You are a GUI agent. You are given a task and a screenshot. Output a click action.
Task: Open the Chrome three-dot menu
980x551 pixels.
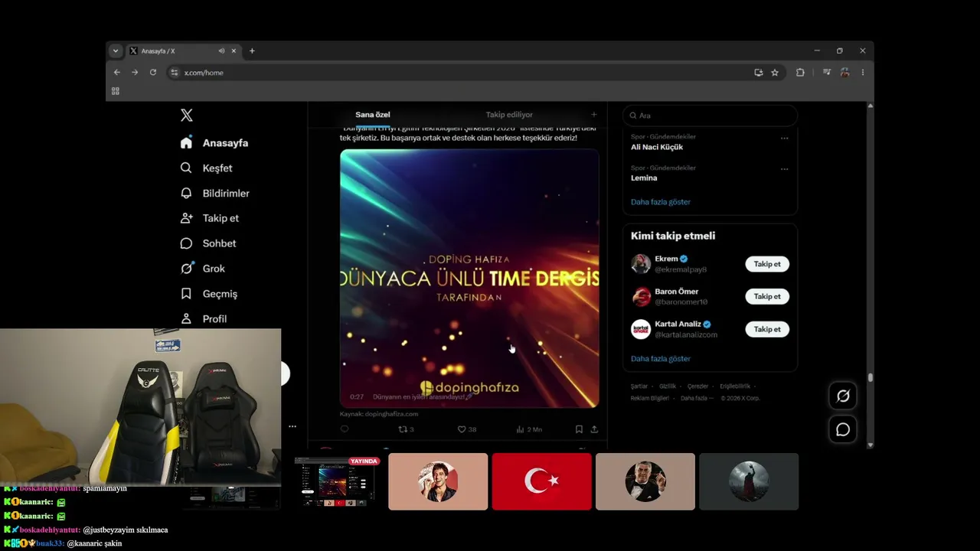click(863, 73)
